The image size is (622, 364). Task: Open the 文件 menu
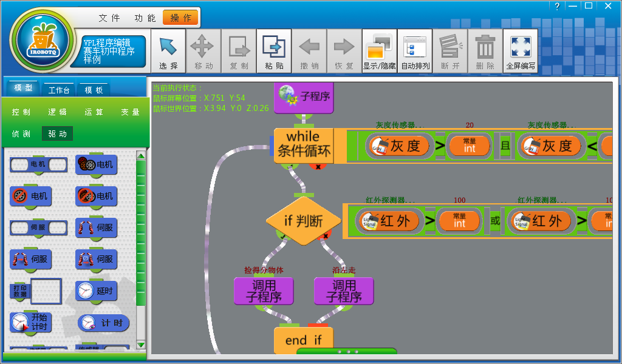click(109, 18)
